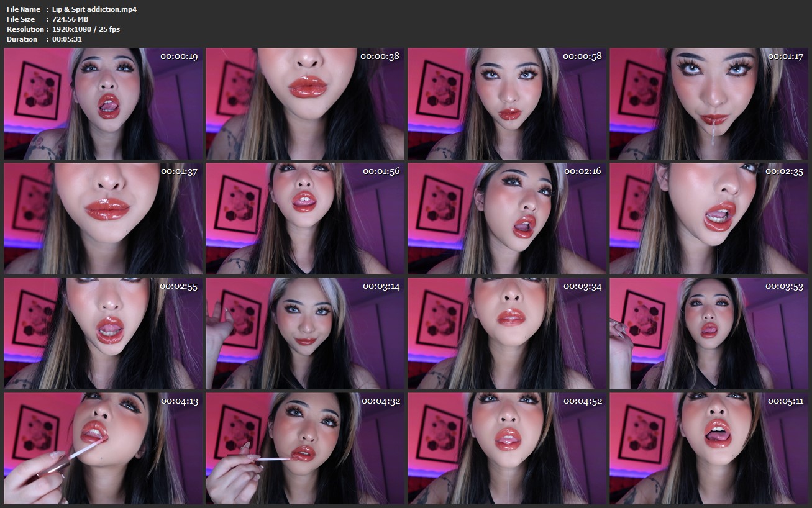Select the thumbnail at timestamp 00:03:53
The width and height of the screenshot is (812, 508).
pos(709,333)
